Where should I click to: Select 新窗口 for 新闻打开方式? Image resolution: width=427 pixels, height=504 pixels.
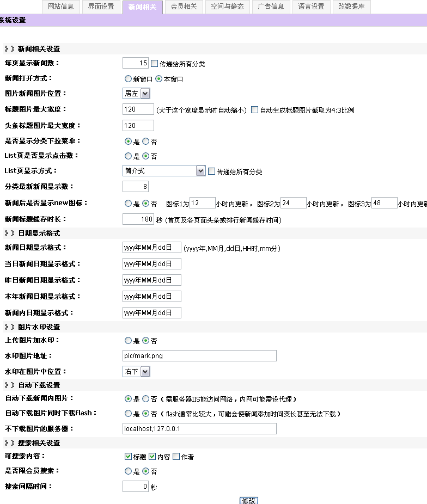(129, 79)
